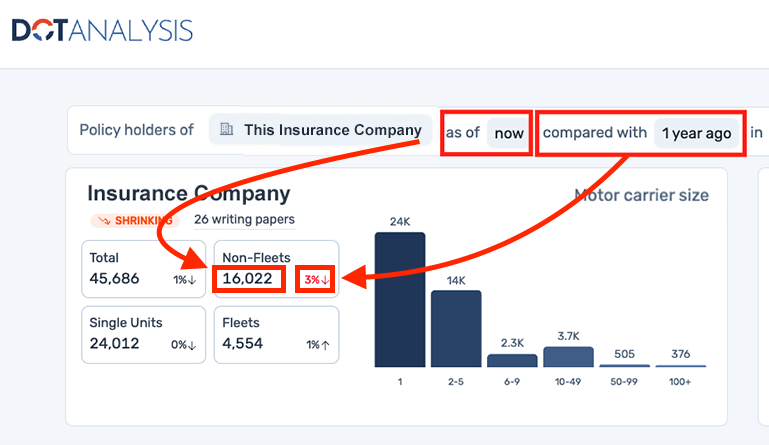769x445 pixels.
Task: Click down arrow in Single Units card
Action: click(194, 345)
